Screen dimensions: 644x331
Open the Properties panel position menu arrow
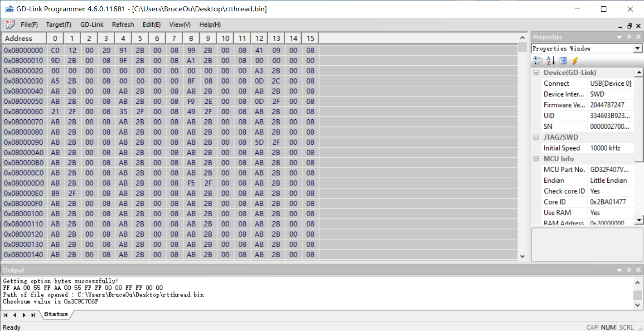click(620, 37)
